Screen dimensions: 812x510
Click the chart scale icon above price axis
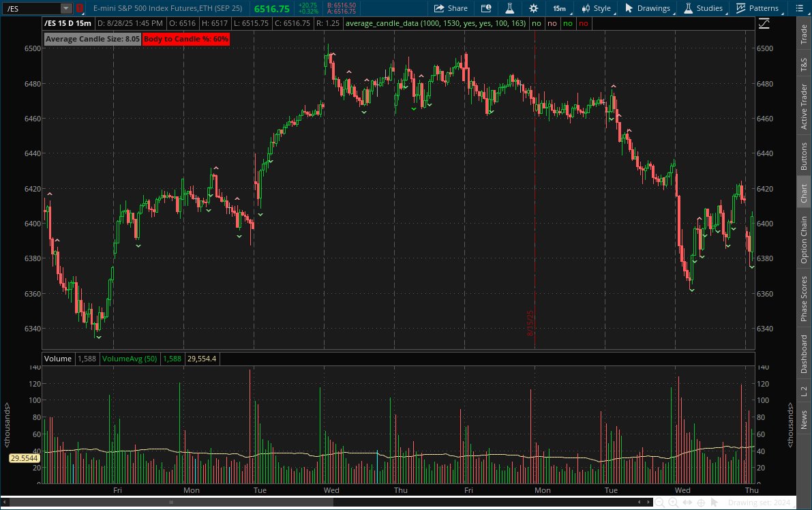(764, 23)
